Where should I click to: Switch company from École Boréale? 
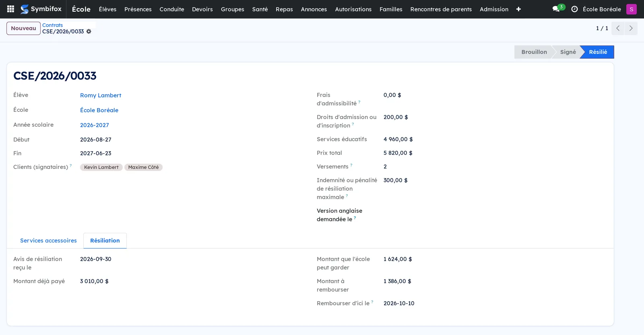point(602,9)
